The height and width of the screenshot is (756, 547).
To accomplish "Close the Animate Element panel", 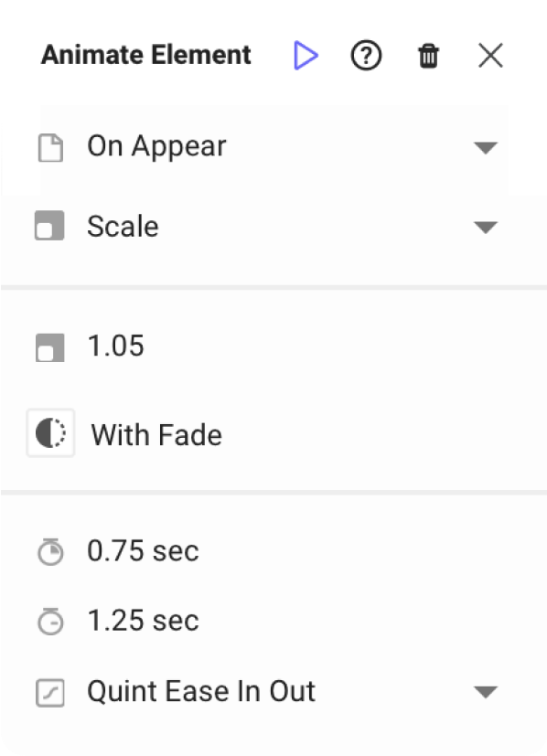I will point(490,56).
